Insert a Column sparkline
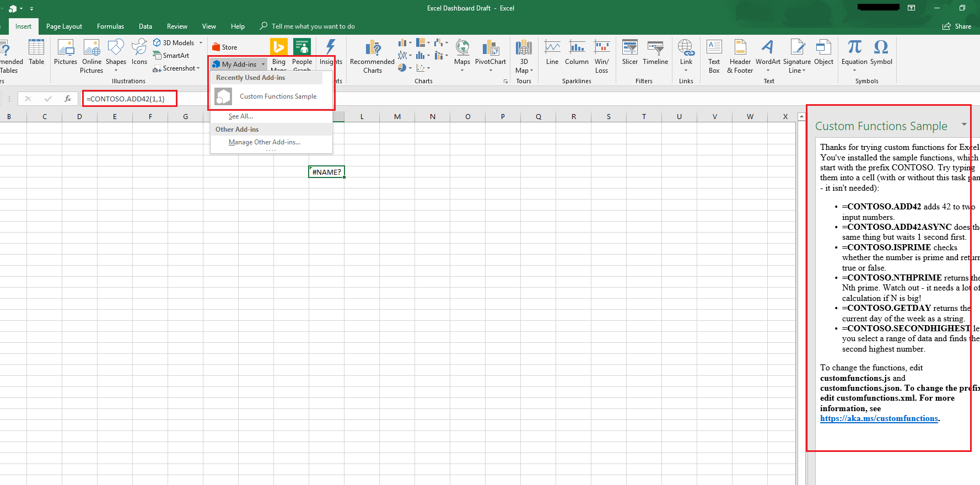This screenshot has width=980, height=485. click(577, 53)
